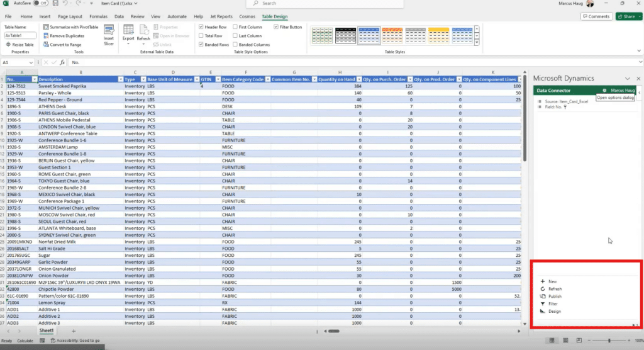Switch to Normal view in status bar

[x=552, y=341]
